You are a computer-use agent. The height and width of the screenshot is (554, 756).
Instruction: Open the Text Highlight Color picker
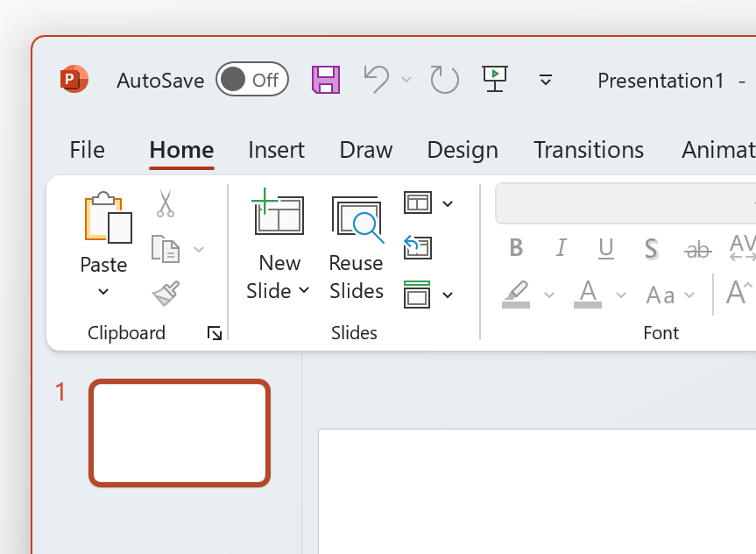(x=549, y=295)
